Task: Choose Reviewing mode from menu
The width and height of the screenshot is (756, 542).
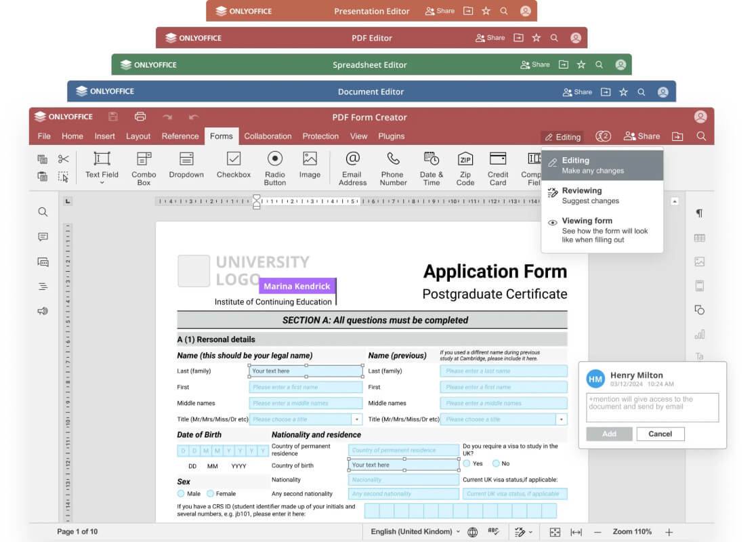Action: [602, 195]
